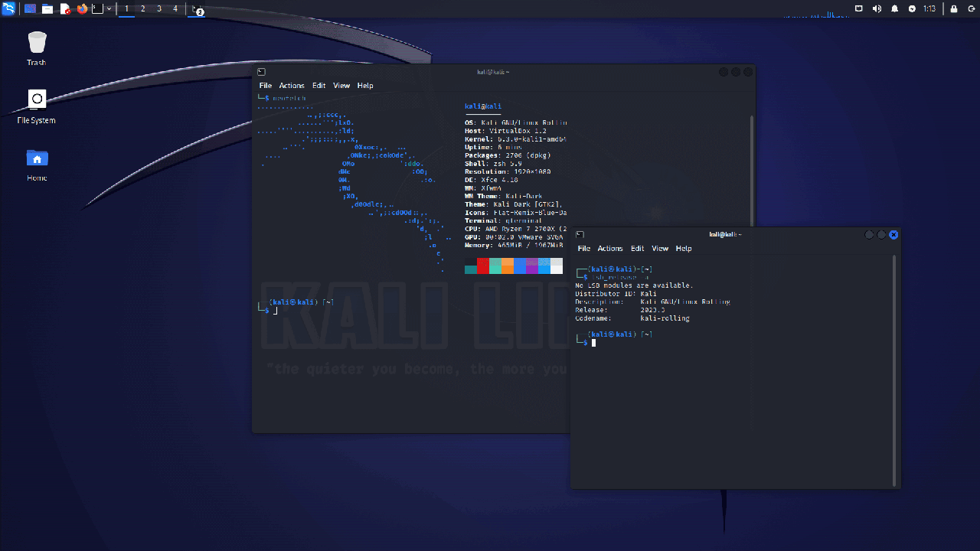980x551 pixels.
Task: Open Help menu in front terminal
Action: 684,249
